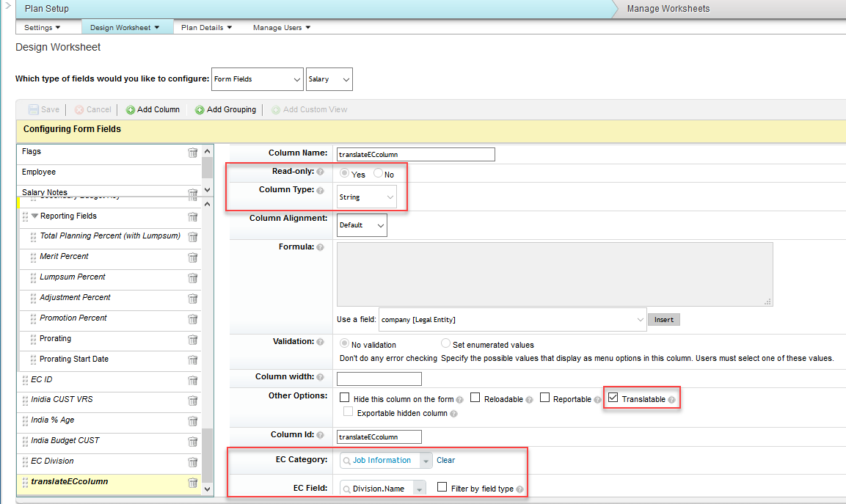Remove Adjustment Percent via trash icon
The height and width of the screenshot is (504, 846).
point(193,299)
